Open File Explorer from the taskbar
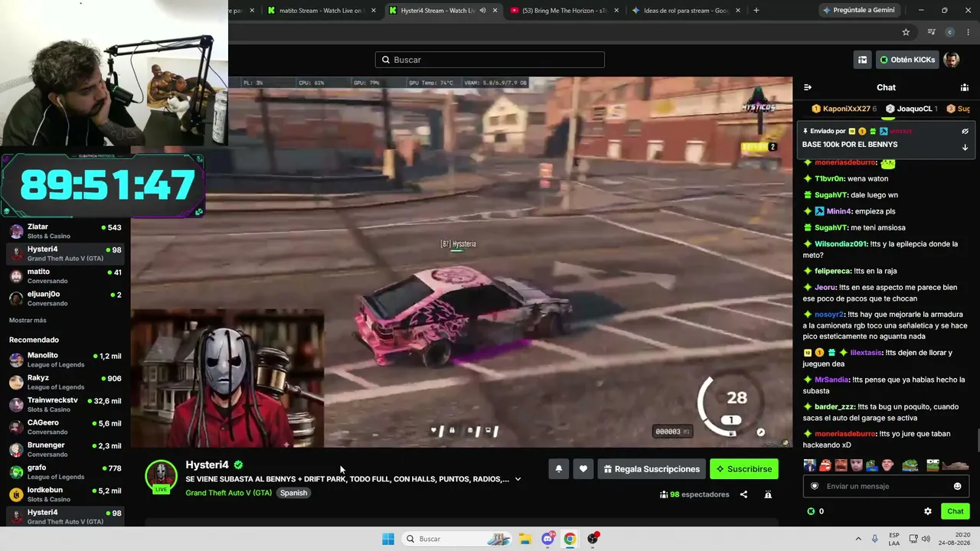The height and width of the screenshot is (551, 980). click(x=524, y=539)
